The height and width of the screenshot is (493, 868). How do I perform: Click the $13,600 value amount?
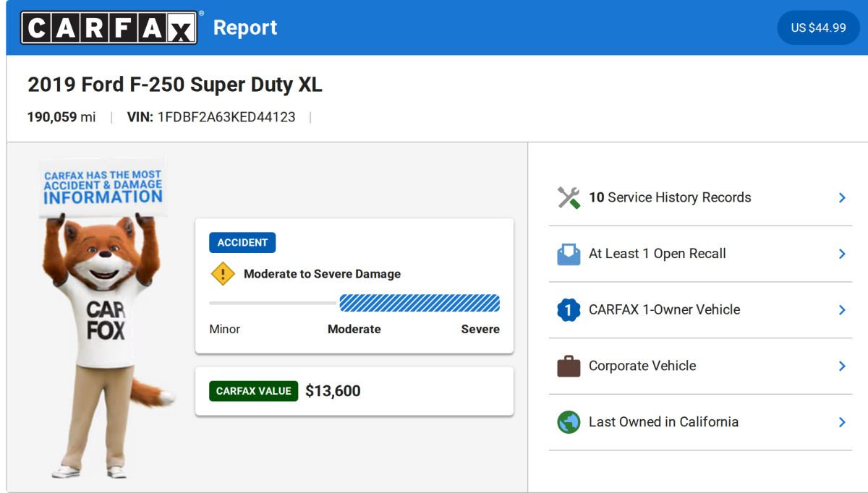(x=333, y=391)
